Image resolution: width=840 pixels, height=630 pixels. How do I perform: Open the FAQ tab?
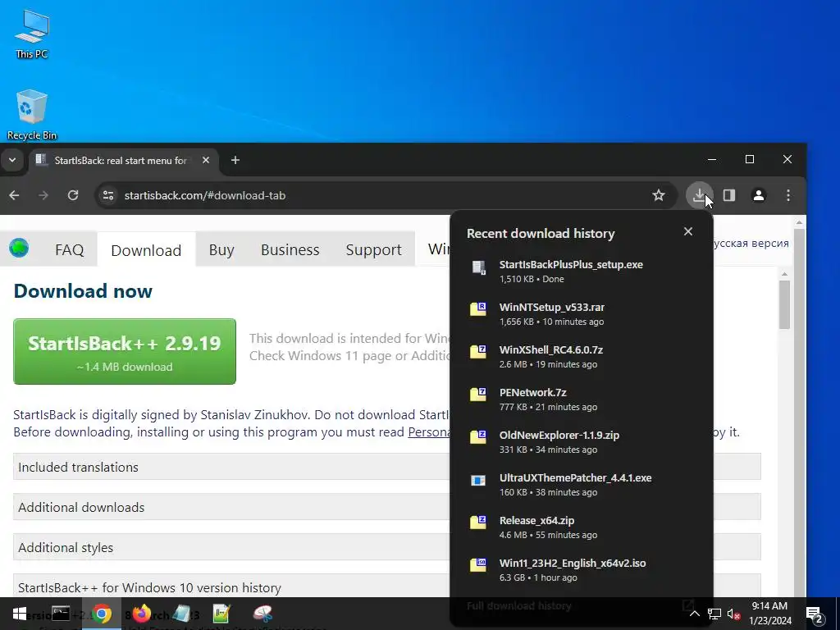pos(70,249)
